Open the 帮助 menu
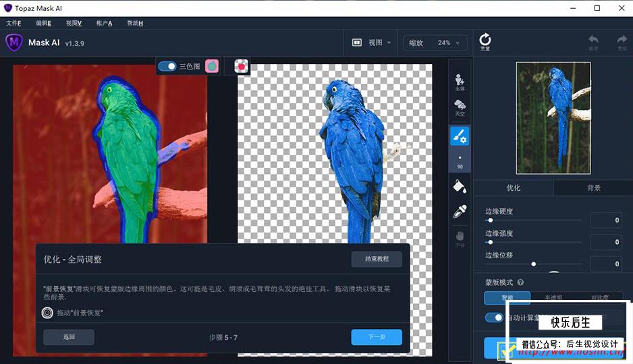This screenshot has width=633, height=364. pyautogui.click(x=135, y=24)
